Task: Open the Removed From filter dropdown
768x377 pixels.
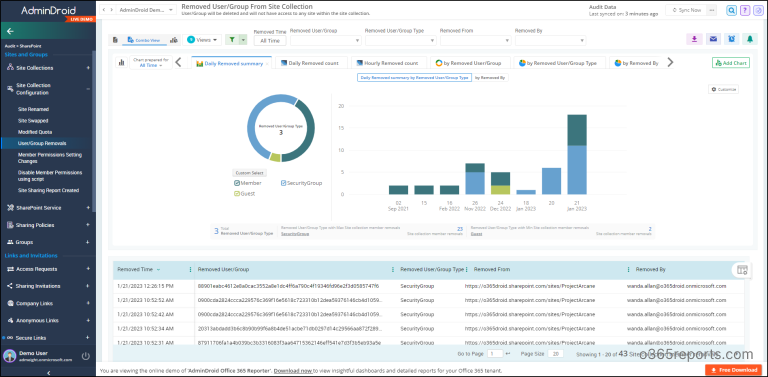Action: [x=475, y=40]
